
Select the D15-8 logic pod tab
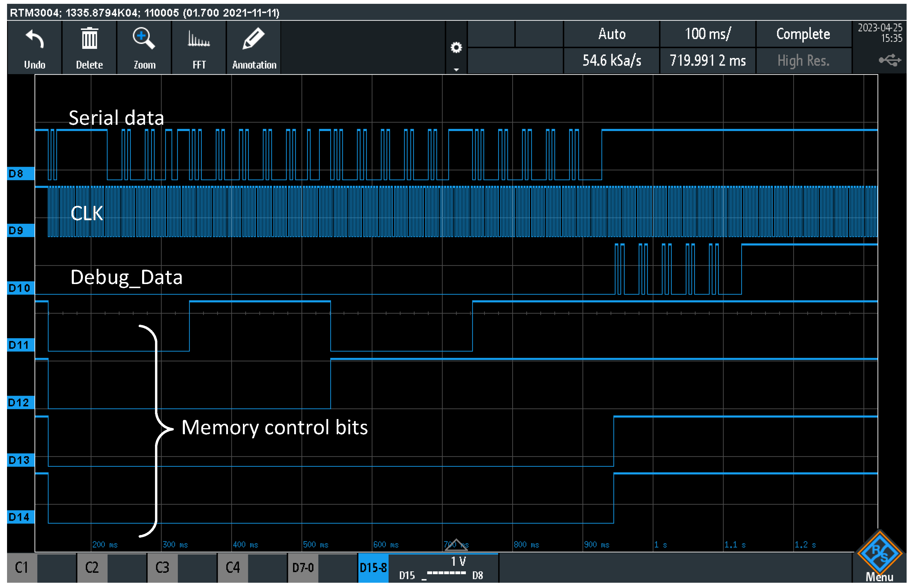point(373,568)
